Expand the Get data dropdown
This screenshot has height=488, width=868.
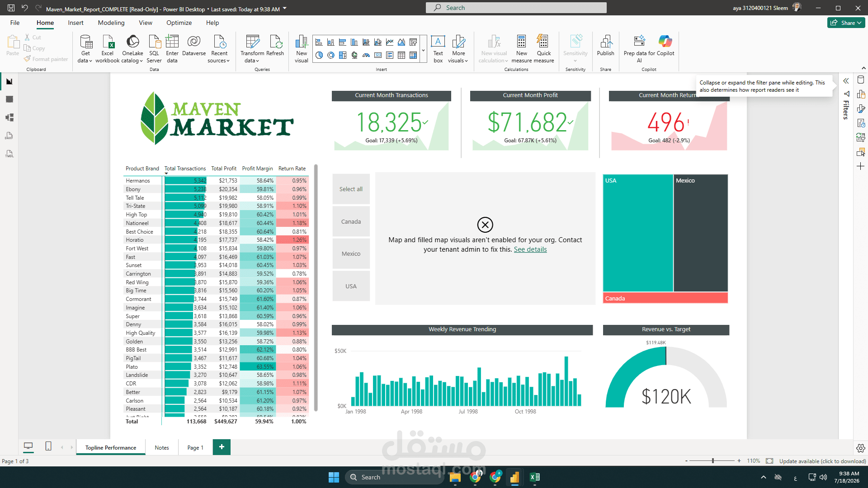pyautogui.click(x=85, y=61)
